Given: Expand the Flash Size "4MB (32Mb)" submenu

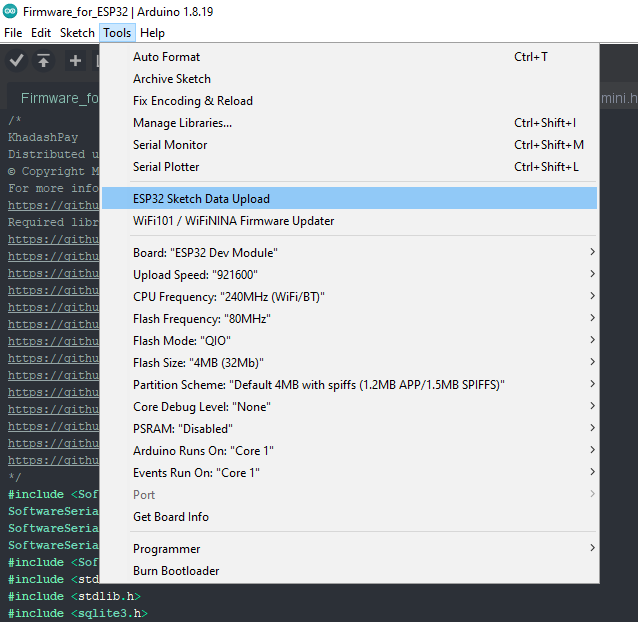Looking at the screenshot, I should [x=349, y=362].
